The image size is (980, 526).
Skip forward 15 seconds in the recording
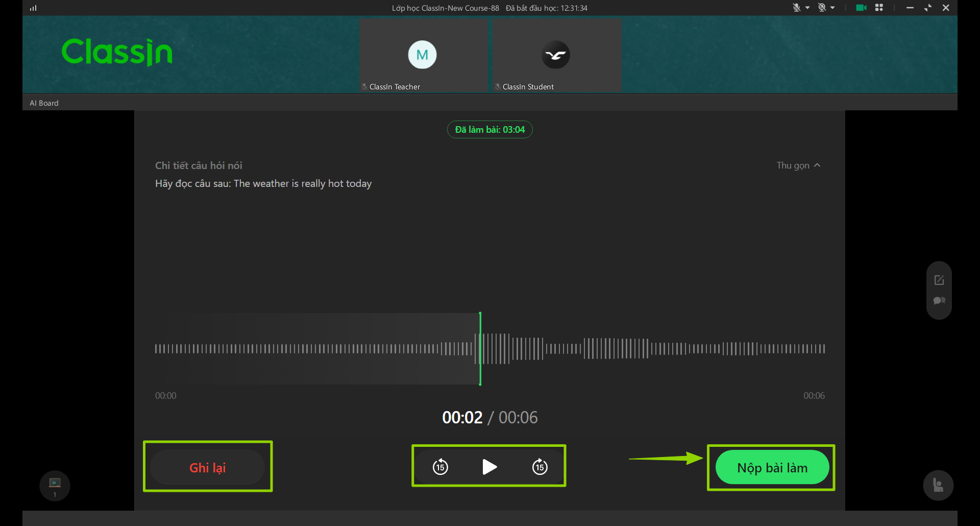point(540,467)
